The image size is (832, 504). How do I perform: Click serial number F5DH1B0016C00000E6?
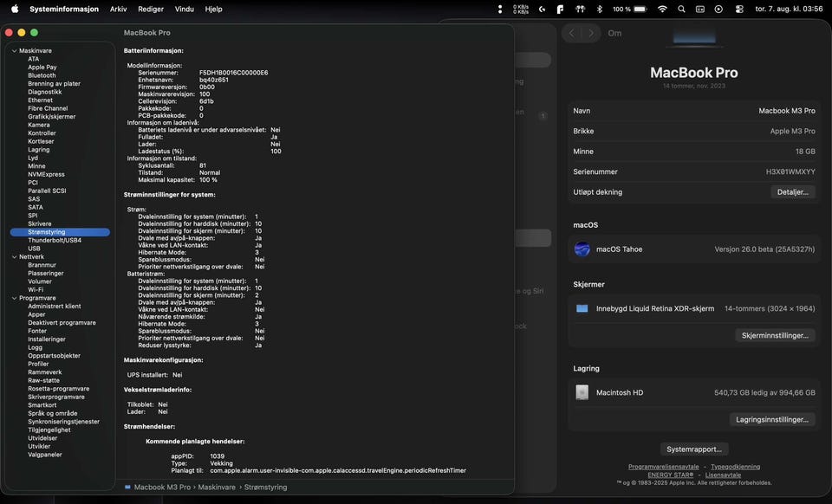coord(233,73)
